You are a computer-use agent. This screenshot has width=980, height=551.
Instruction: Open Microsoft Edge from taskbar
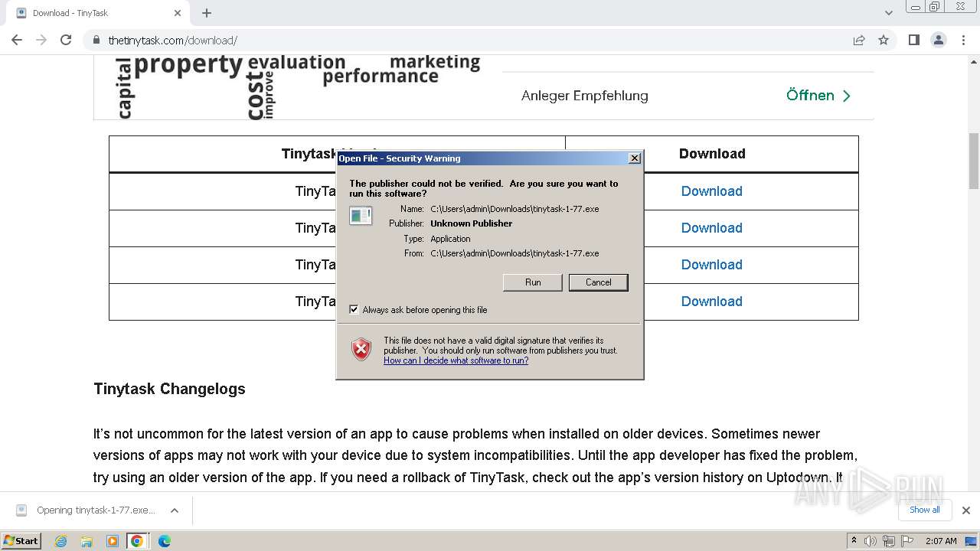click(x=164, y=541)
